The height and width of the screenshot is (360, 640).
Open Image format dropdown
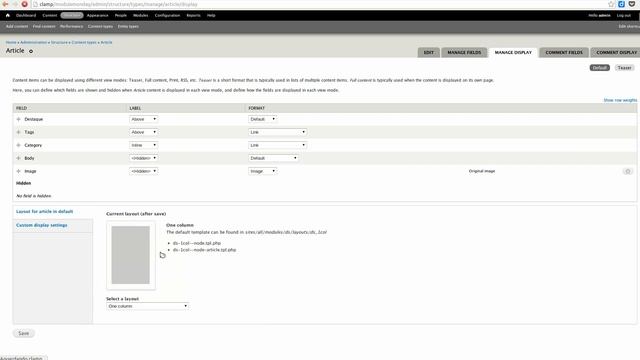click(x=262, y=171)
